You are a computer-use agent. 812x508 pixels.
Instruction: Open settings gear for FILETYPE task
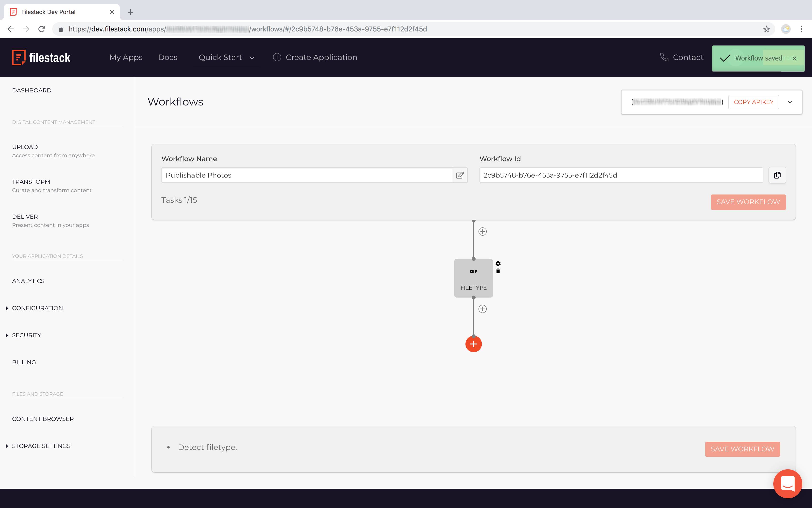tap(498, 264)
